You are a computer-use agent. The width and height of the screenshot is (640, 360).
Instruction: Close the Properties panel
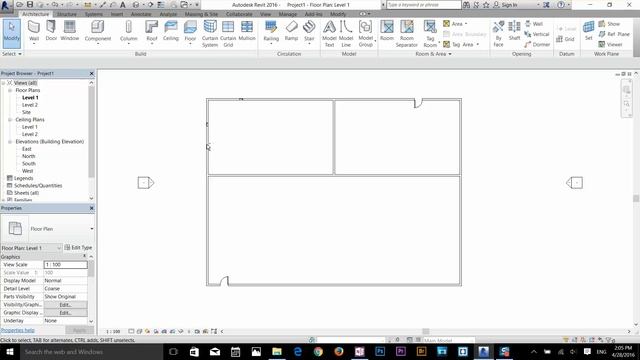point(91,208)
